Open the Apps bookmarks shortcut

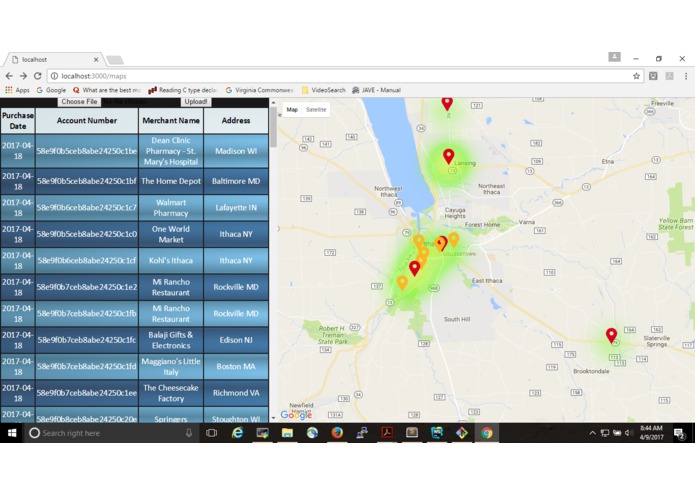tap(17, 90)
